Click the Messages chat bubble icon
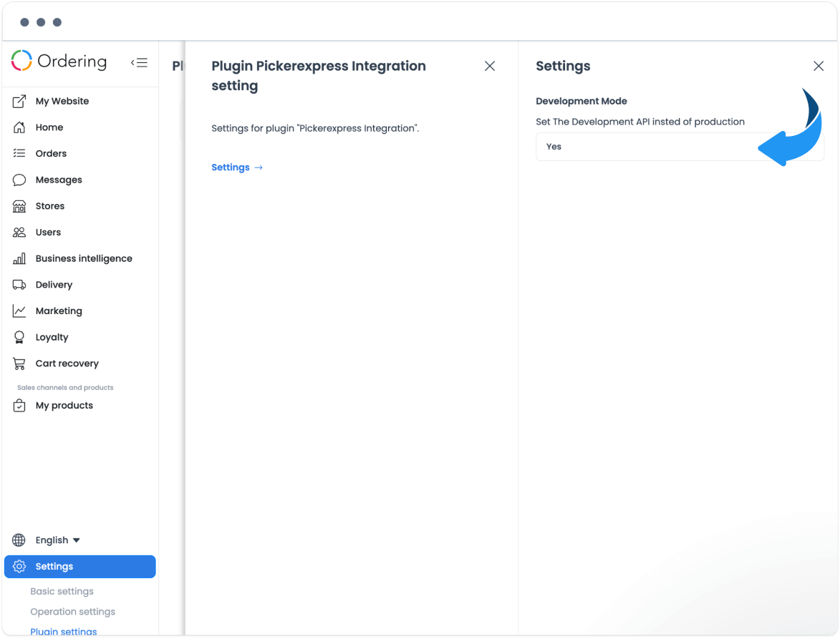 pyautogui.click(x=19, y=180)
